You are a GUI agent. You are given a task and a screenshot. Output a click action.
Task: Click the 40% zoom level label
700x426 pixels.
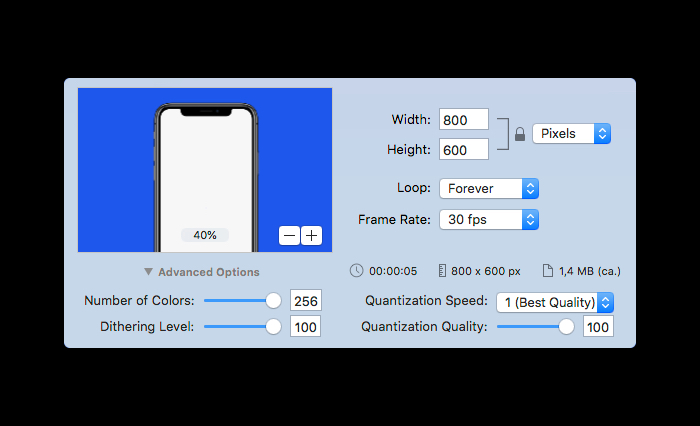(205, 235)
